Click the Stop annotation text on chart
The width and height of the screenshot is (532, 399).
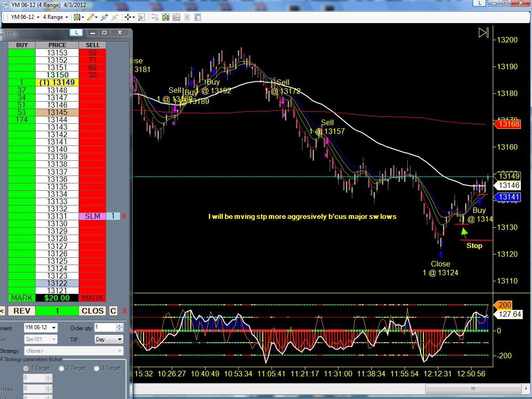click(x=474, y=246)
